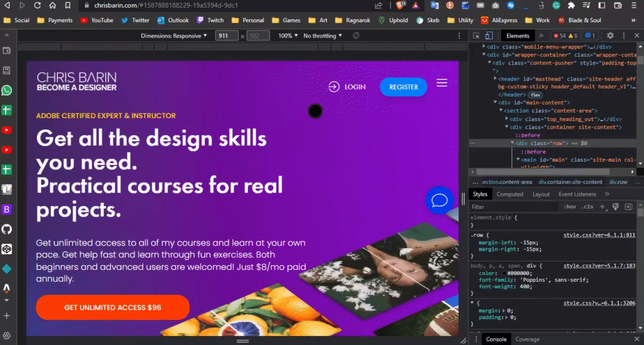
Task: Go to the browser home page icon
Action: point(52,5)
